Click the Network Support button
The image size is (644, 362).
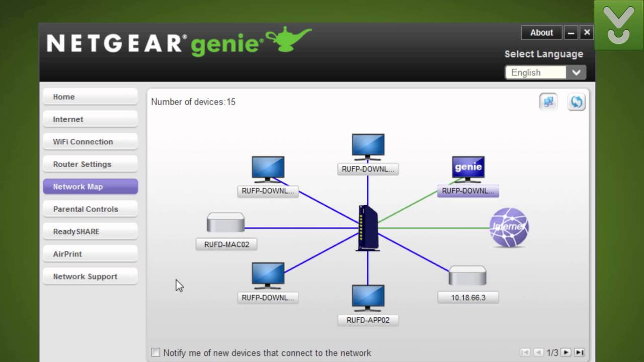point(90,277)
